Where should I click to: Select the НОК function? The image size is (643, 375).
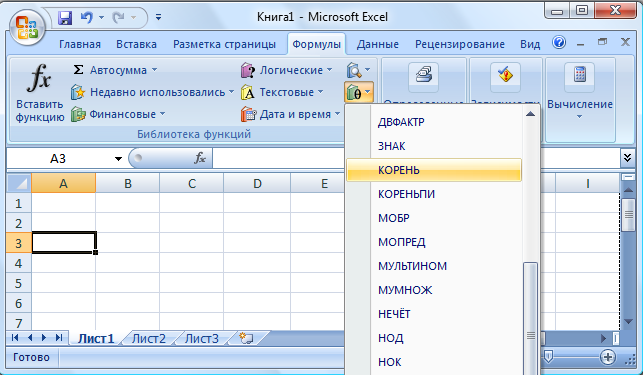434,362
